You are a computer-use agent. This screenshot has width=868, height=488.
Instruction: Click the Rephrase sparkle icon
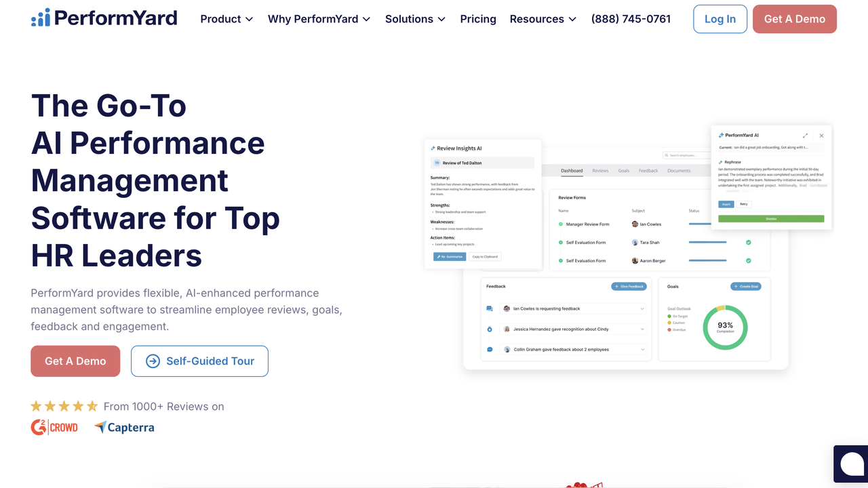[x=721, y=163]
